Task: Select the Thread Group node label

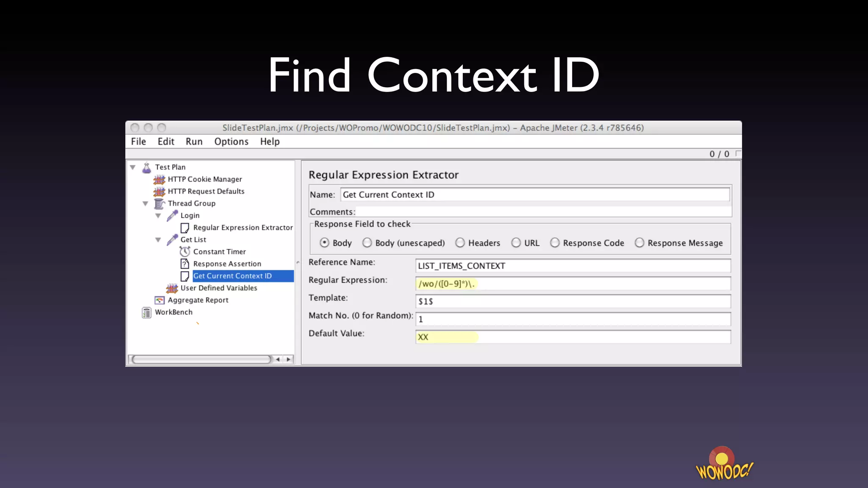Action: 192,203
